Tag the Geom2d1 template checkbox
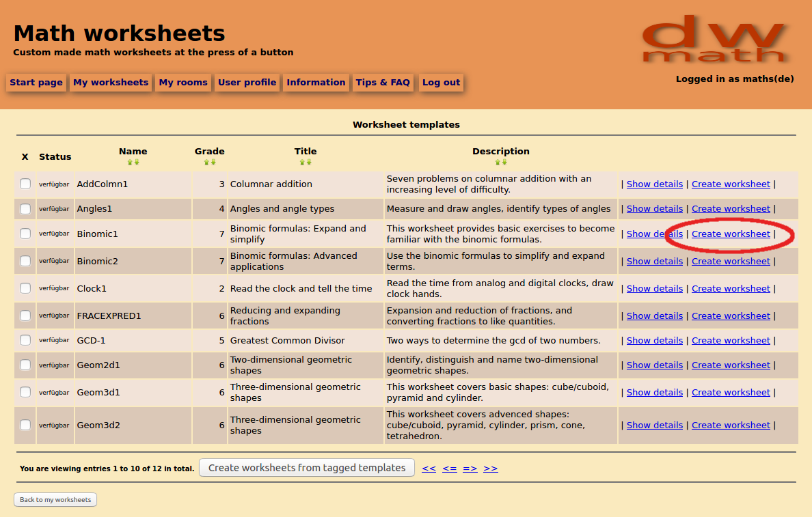 pyautogui.click(x=25, y=365)
